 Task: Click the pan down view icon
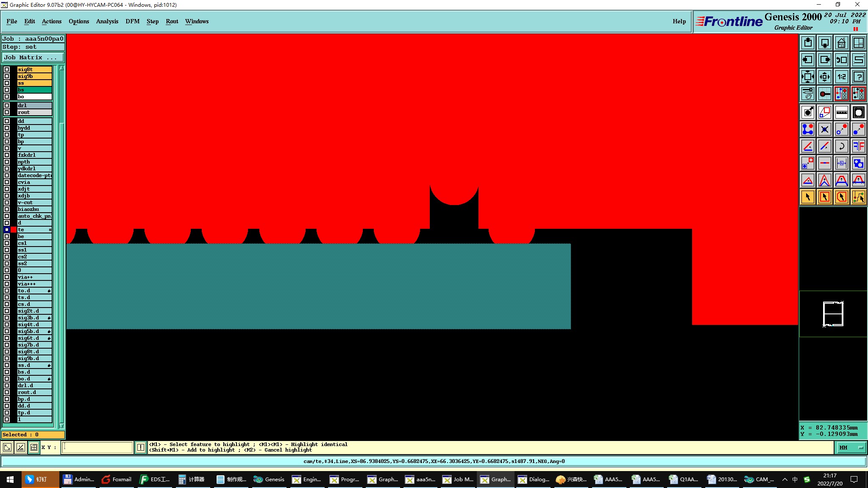(825, 43)
